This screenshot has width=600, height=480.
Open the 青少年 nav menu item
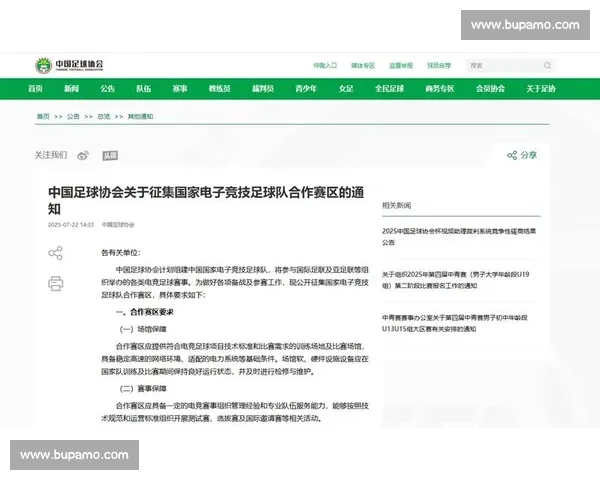306,89
